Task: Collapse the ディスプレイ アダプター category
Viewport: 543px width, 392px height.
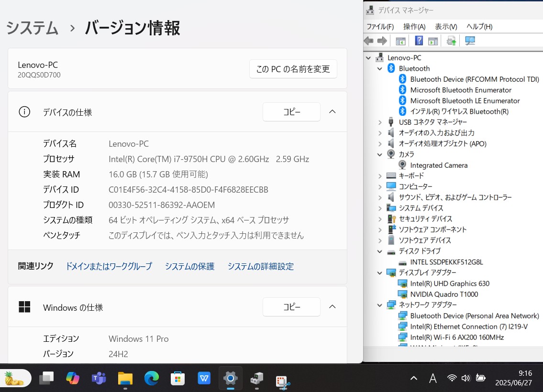Action: coord(379,272)
